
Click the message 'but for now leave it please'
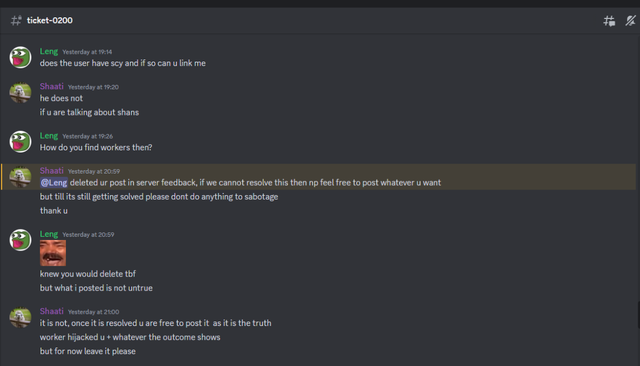point(87,351)
